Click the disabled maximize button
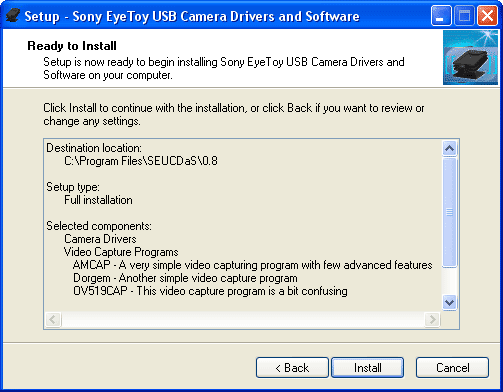503x392 pixels. coord(464,15)
